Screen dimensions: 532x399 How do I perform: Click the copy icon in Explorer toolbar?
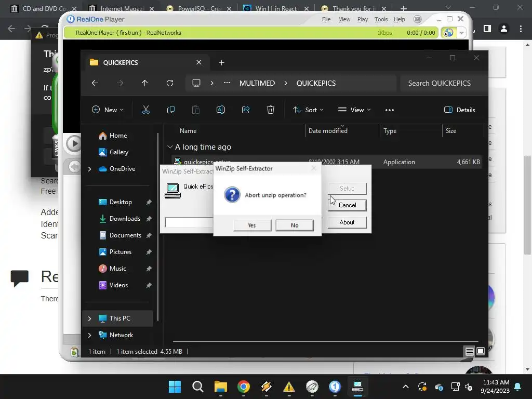click(x=170, y=110)
